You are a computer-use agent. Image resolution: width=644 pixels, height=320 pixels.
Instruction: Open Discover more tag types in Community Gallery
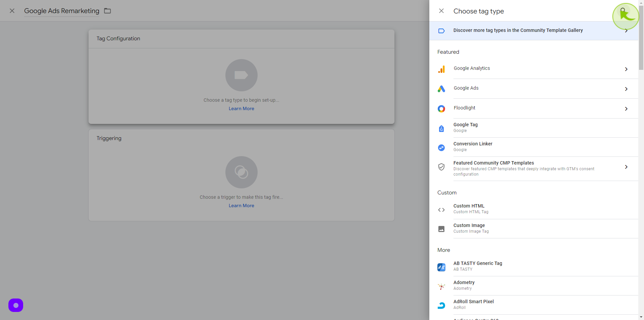pyautogui.click(x=534, y=31)
